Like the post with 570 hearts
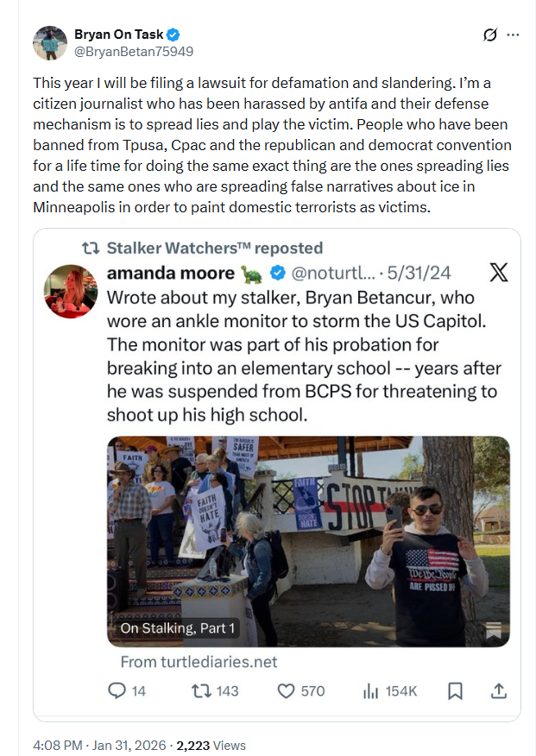536x756 pixels. [287, 690]
